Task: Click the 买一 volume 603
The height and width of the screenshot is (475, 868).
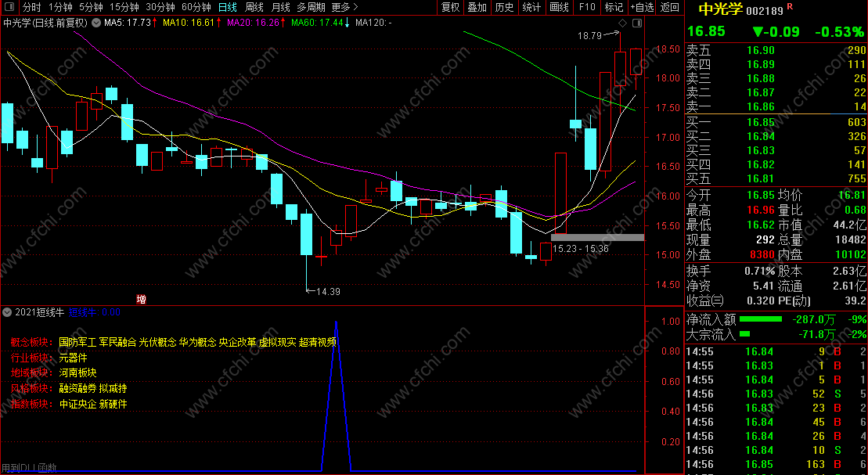Action: click(x=856, y=122)
